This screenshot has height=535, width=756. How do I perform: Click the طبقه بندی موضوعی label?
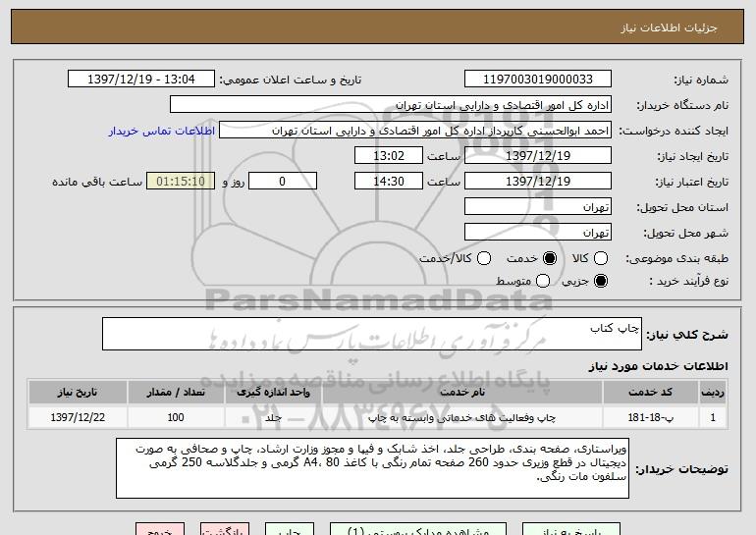click(676, 259)
